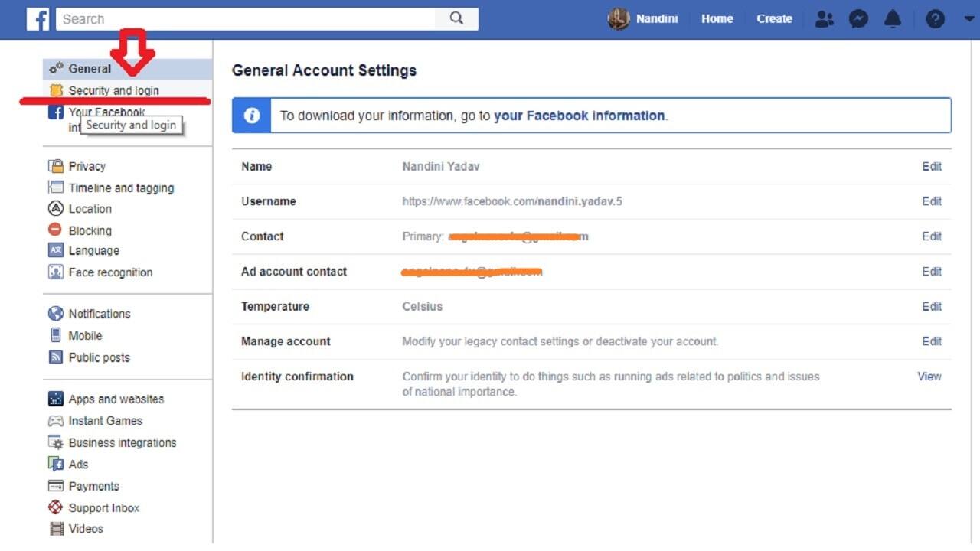Click the Payments card icon
The height and width of the screenshot is (551, 980).
[56, 486]
